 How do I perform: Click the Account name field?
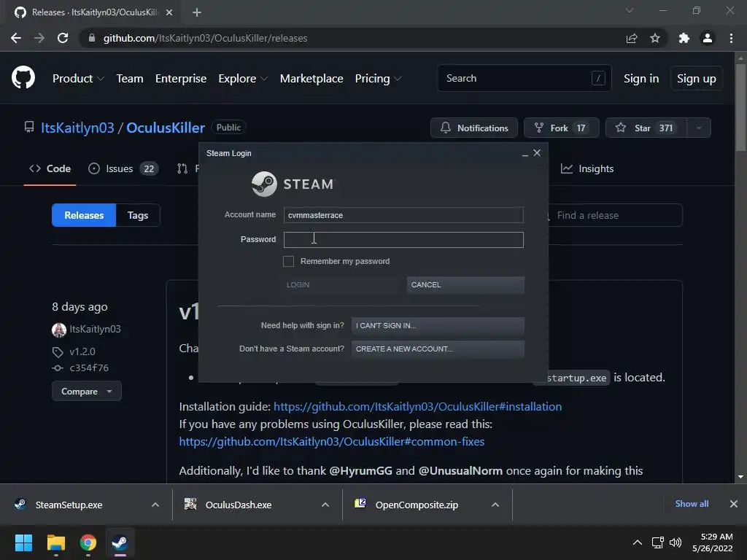pyautogui.click(x=403, y=215)
